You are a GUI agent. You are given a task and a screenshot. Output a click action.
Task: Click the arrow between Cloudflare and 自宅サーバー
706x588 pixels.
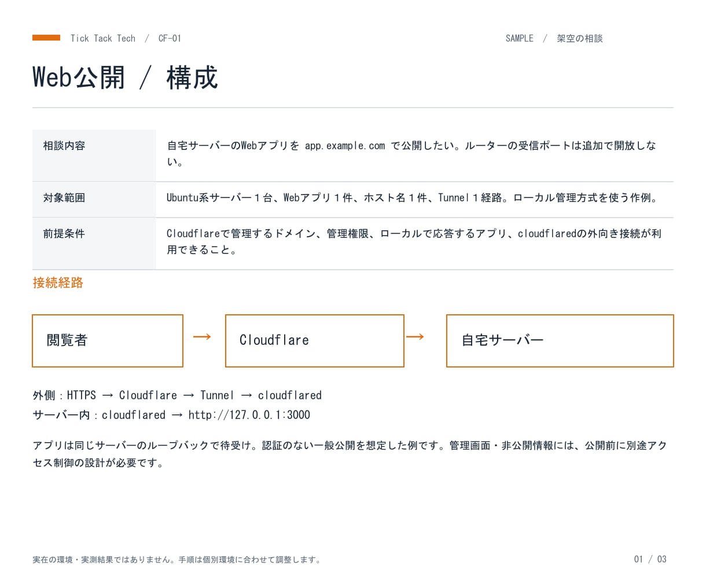click(415, 337)
